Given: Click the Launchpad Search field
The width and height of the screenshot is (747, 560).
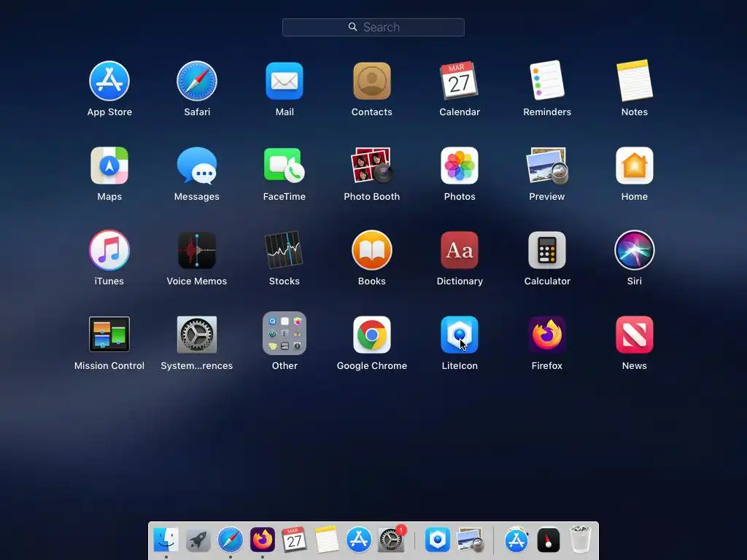Looking at the screenshot, I should point(373,27).
